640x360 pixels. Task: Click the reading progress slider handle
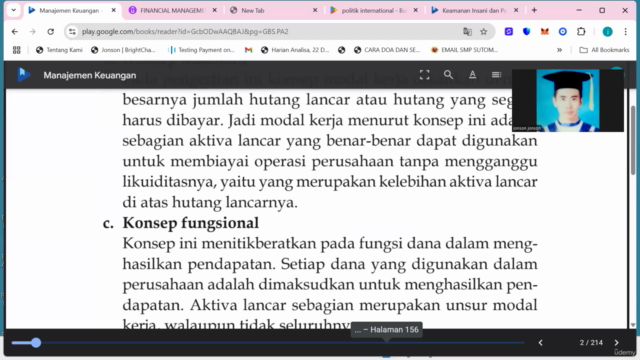(x=36, y=342)
